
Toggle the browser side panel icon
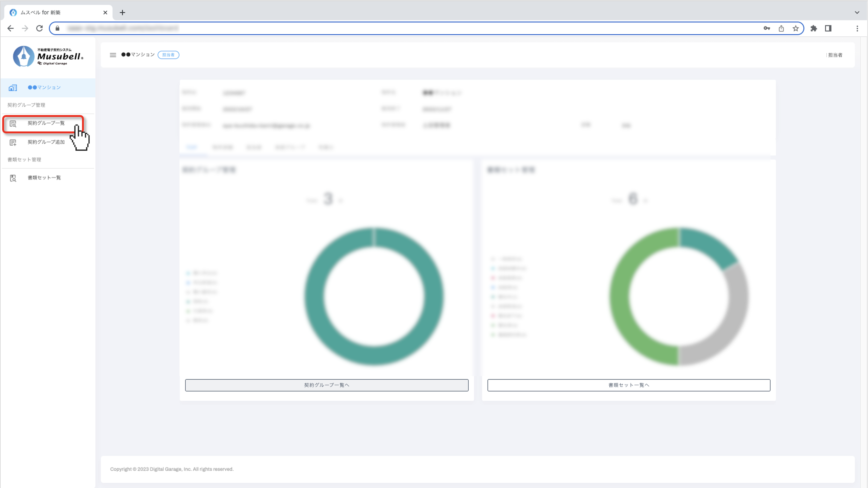[828, 28]
